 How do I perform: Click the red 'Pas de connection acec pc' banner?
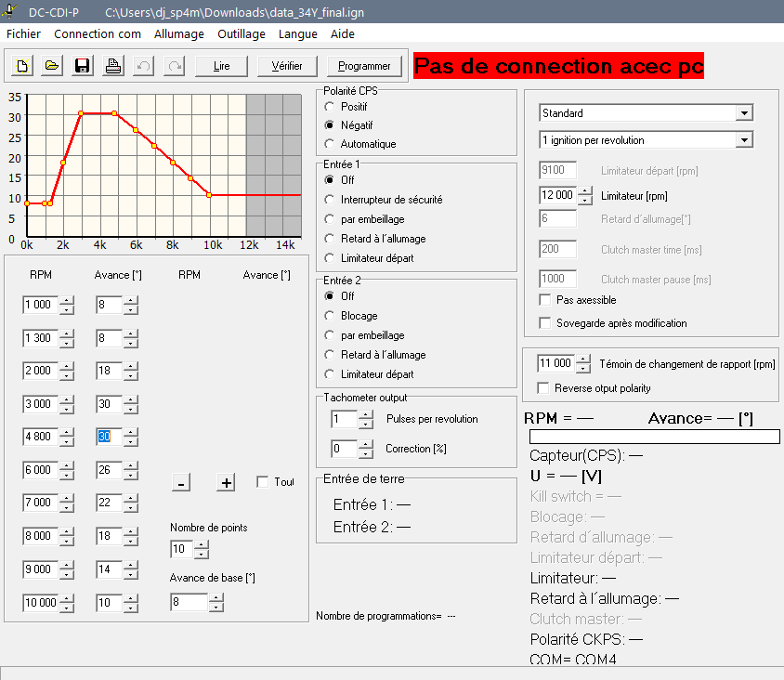[558, 66]
